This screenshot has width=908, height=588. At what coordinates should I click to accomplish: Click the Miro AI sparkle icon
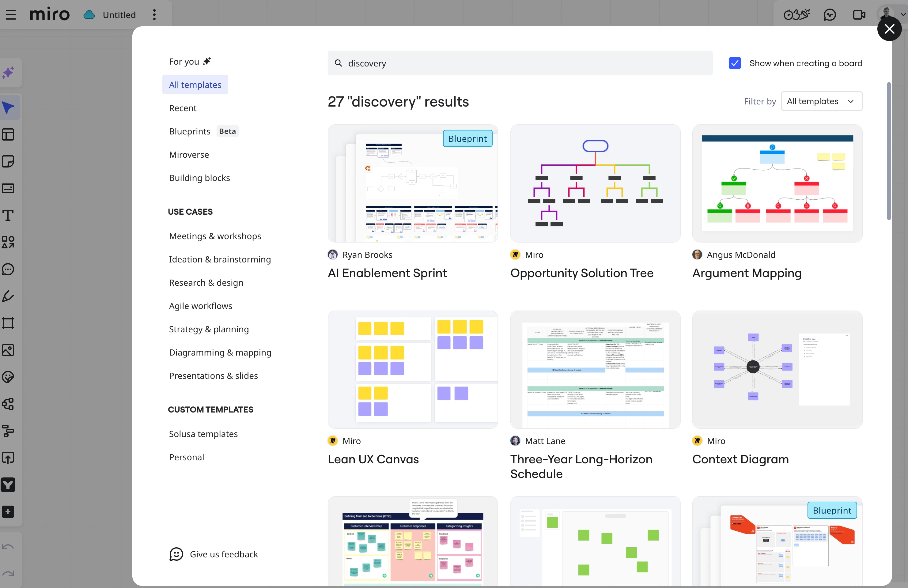[x=8, y=73]
